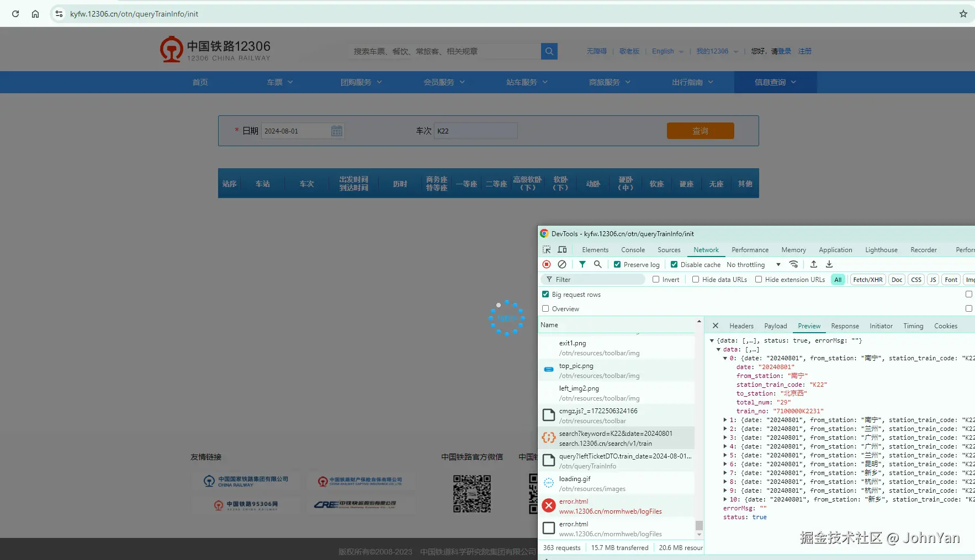Screen dimensions: 975x560
Task: Clear the network log
Action: (562, 264)
